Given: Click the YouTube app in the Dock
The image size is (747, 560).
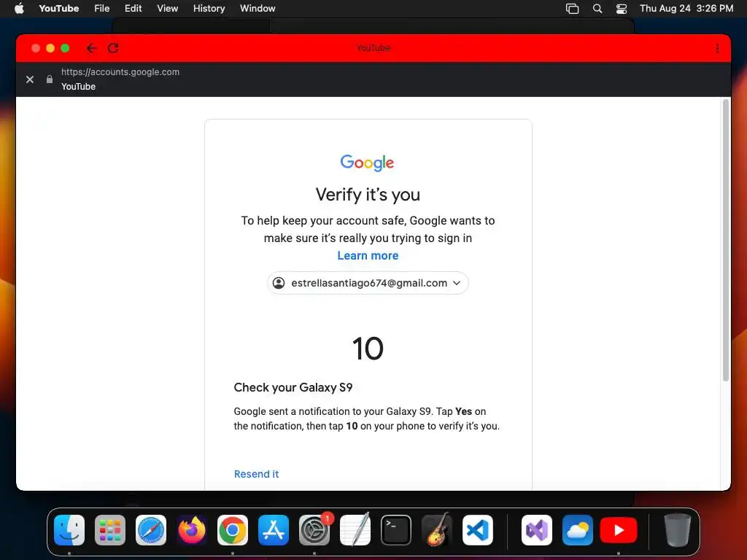Looking at the screenshot, I should pyautogui.click(x=619, y=530).
